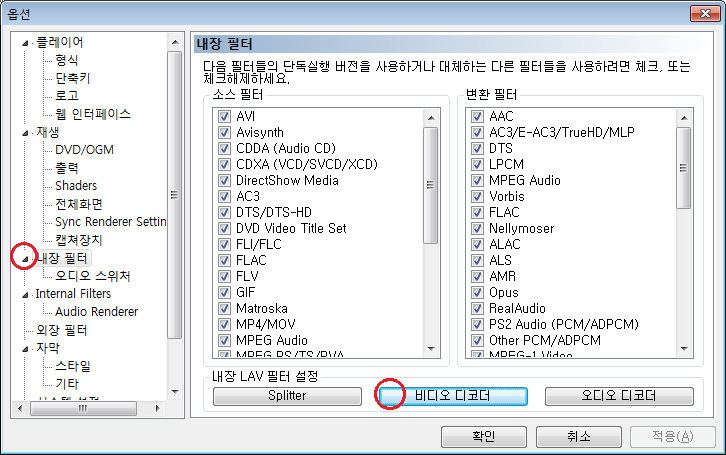Toggle AAC transform filter checkbox

tap(477, 116)
